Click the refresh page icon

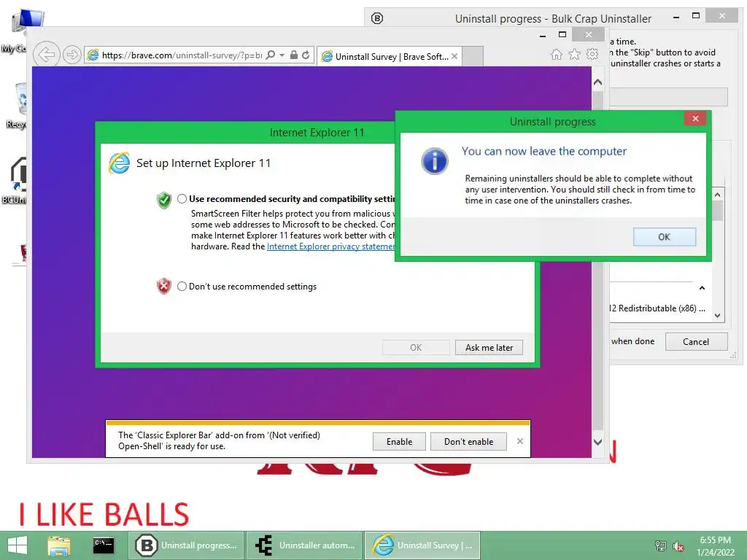306,55
